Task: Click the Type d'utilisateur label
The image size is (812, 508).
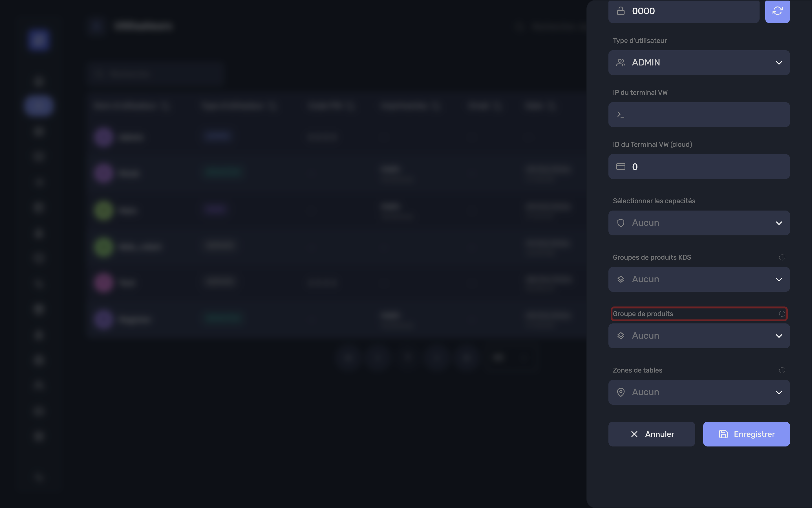Action: 639,41
